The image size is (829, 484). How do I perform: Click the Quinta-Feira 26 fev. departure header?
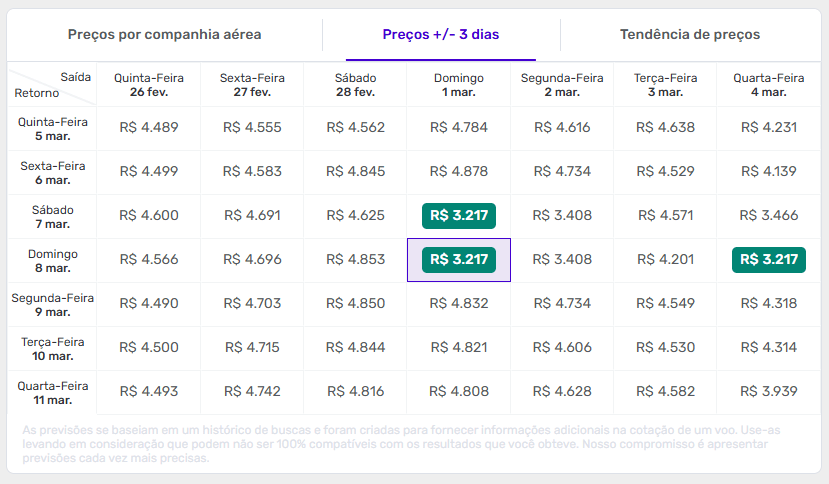tap(149, 85)
